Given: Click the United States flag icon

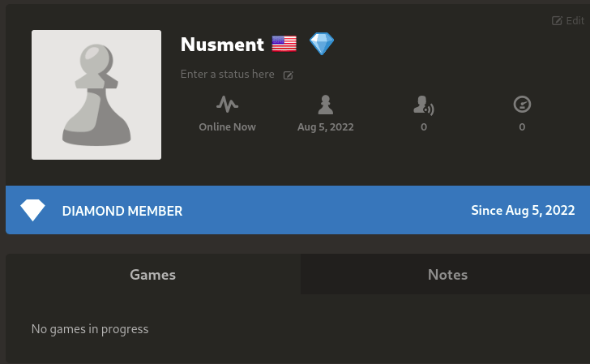Looking at the screenshot, I should [x=284, y=44].
